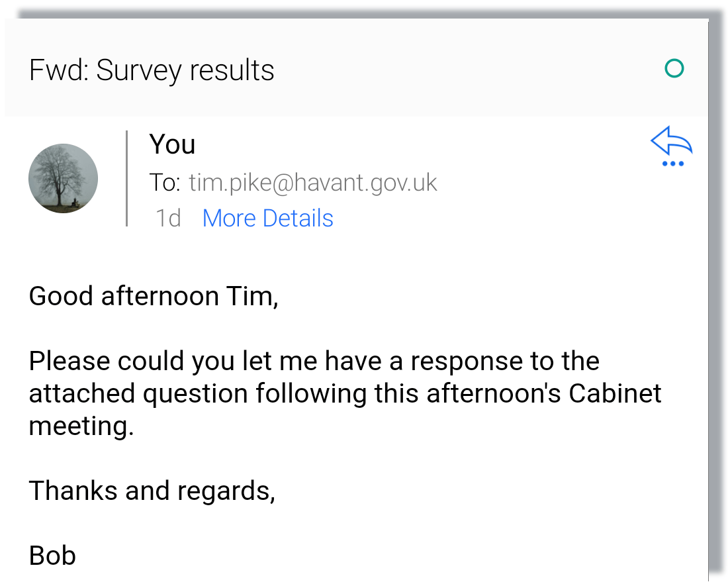Expand More Details for this message

coord(267,218)
